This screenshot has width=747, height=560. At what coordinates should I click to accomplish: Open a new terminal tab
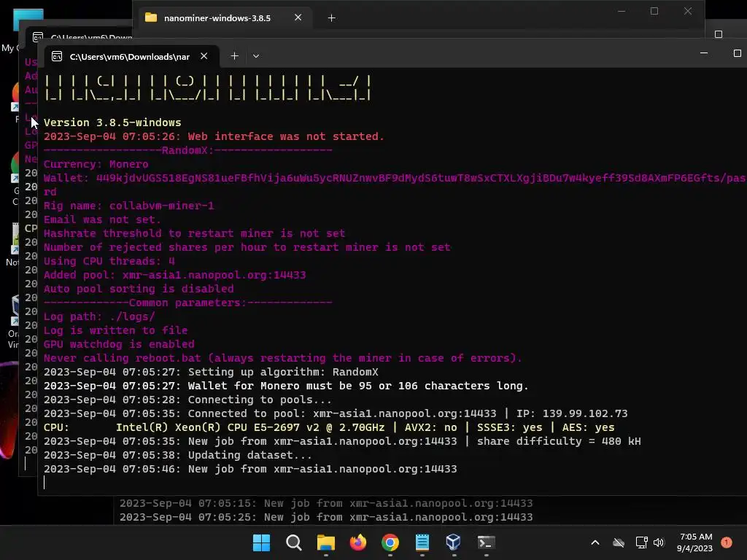(234, 56)
